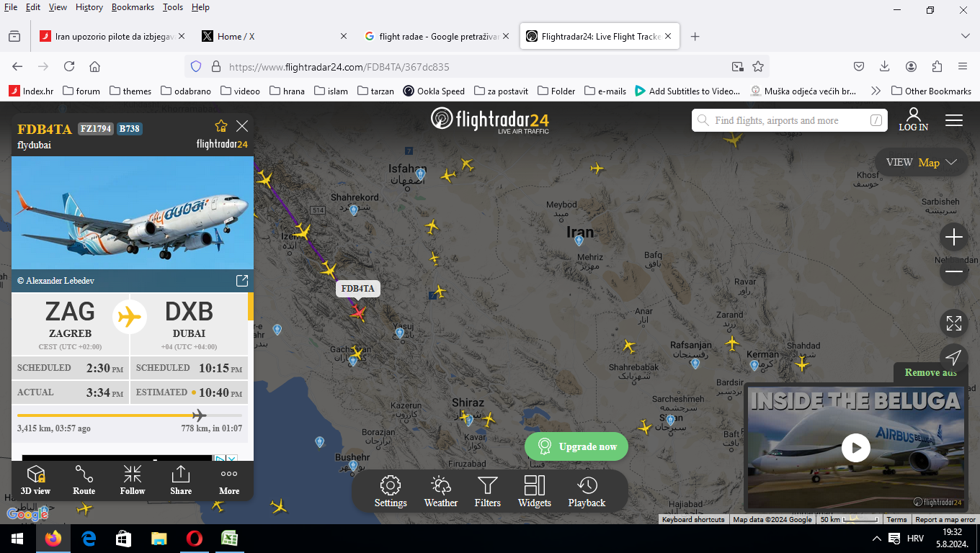Toggle fullscreen map mode
Viewport: 980px width, 553px height.
tap(954, 323)
